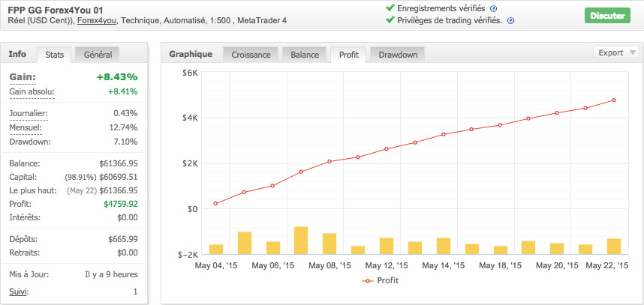Select the Graphique panel tab
This screenshot has height=305, width=644.
tap(191, 54)
